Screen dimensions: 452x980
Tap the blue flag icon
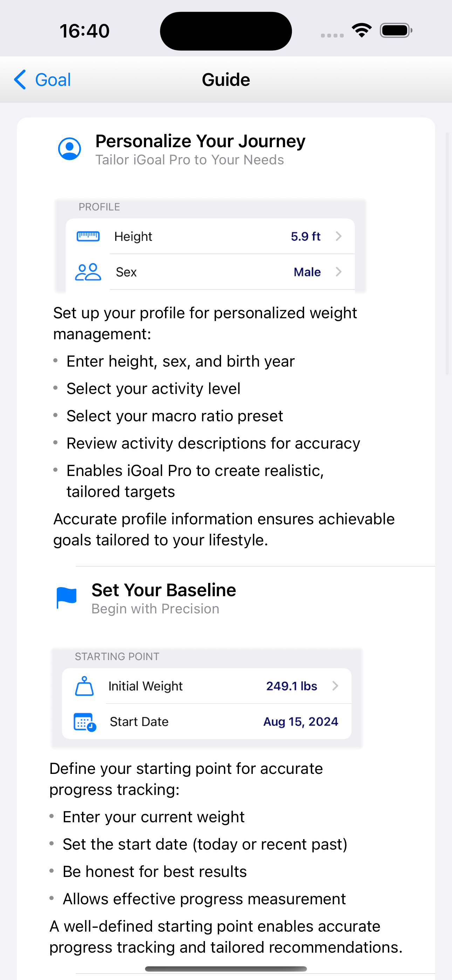click(67, 598)
